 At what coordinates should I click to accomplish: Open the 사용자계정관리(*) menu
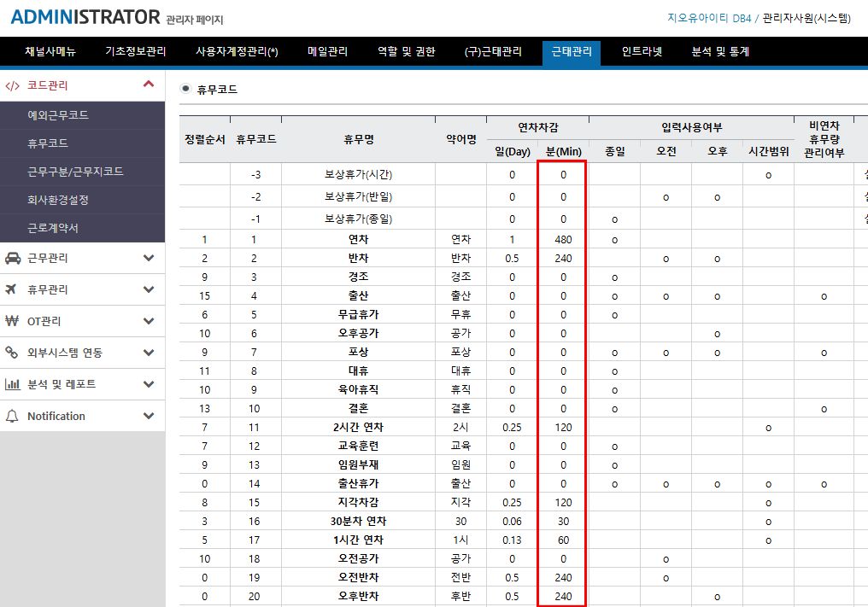pyautogui.click(x=237, y=51)
